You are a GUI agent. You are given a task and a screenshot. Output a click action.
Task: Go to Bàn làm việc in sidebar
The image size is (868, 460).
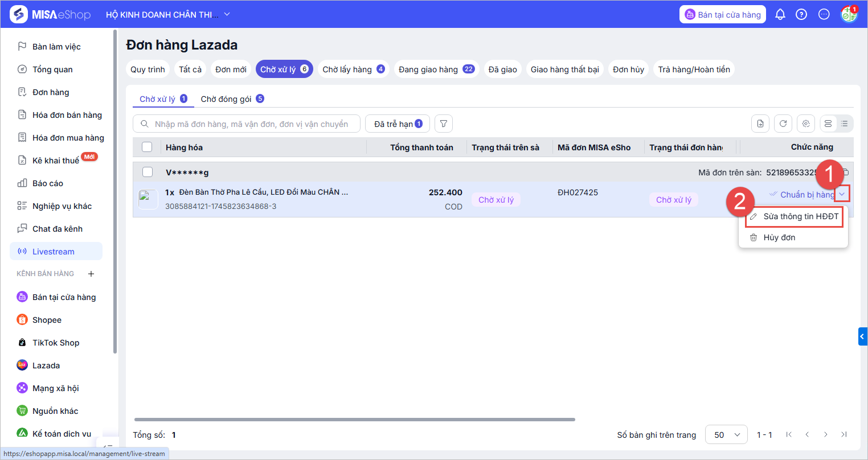pyautogui.click(x=56, y=47)
